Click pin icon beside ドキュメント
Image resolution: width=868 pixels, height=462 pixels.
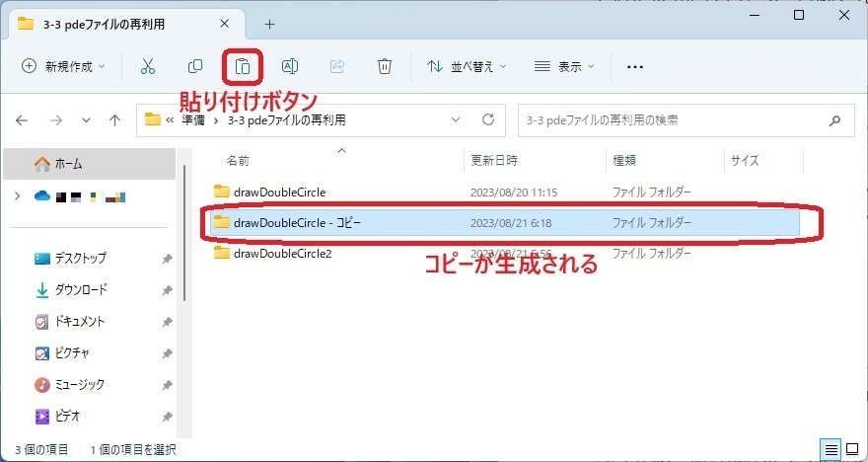[167, 322]
